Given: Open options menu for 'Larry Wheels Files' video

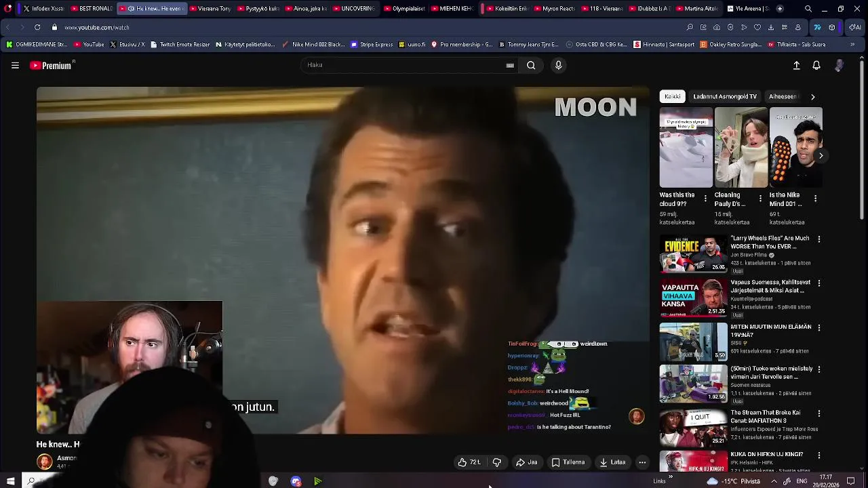Looking at the screenshot, I should 819,239.
